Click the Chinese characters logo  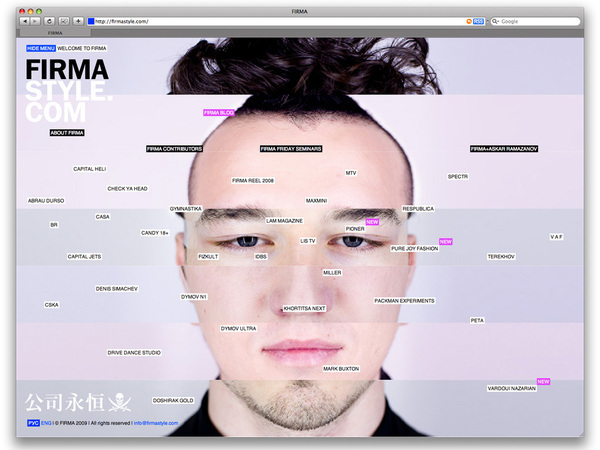[64, 403]
